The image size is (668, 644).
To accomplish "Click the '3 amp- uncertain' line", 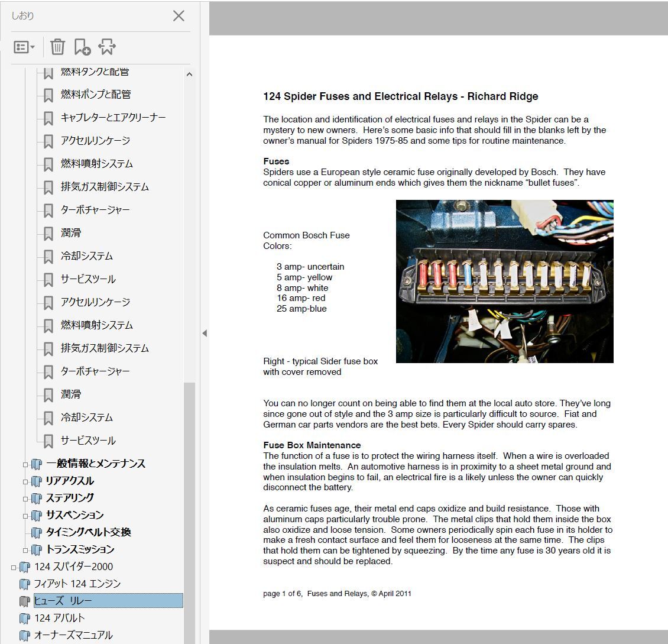I will (310, 266).
